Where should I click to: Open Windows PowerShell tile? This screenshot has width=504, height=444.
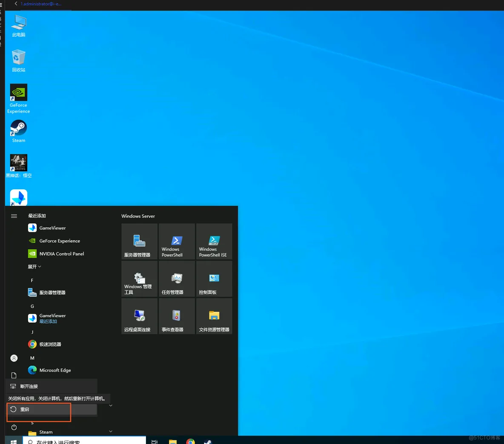pos(177,242)
